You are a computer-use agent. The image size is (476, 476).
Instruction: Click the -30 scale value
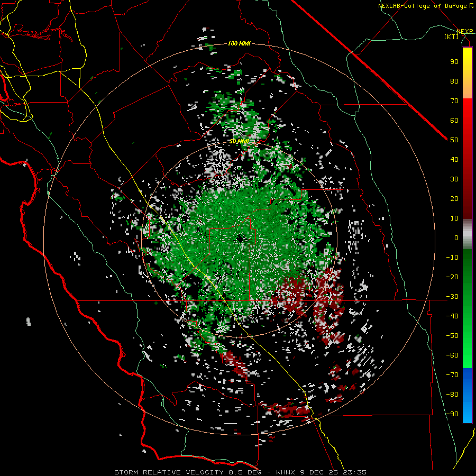[452, 297]
